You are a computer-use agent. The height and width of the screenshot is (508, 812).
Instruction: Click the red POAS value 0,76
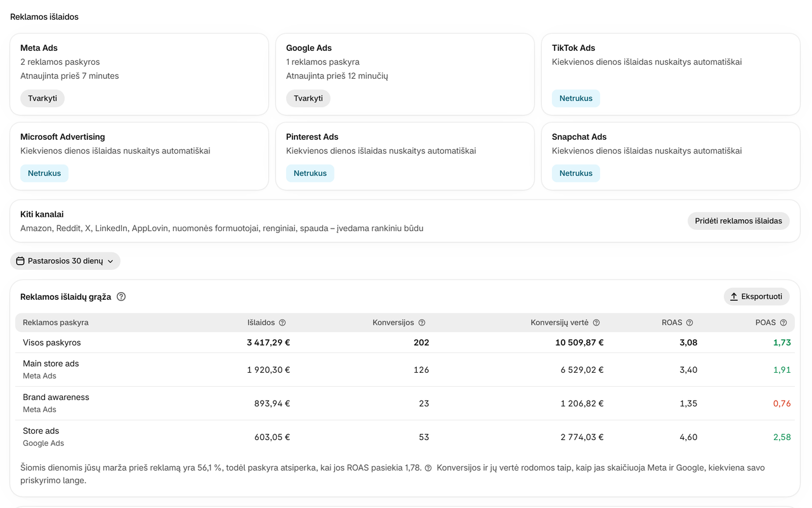(782, 403)
